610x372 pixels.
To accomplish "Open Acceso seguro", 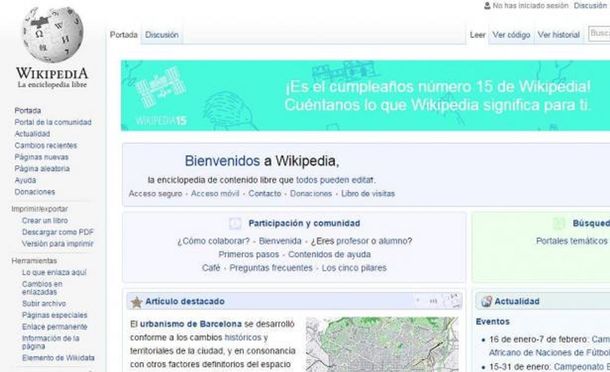I will 155,193.
